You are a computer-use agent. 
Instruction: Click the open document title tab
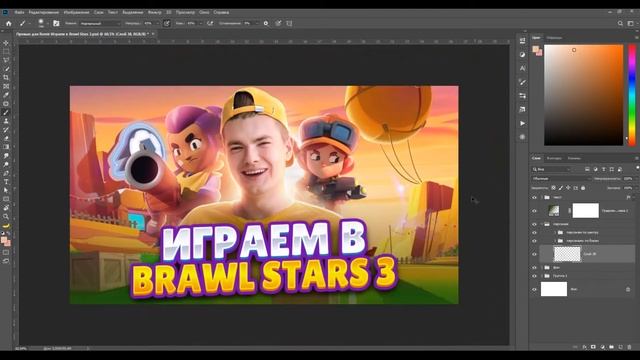[82, 34]
